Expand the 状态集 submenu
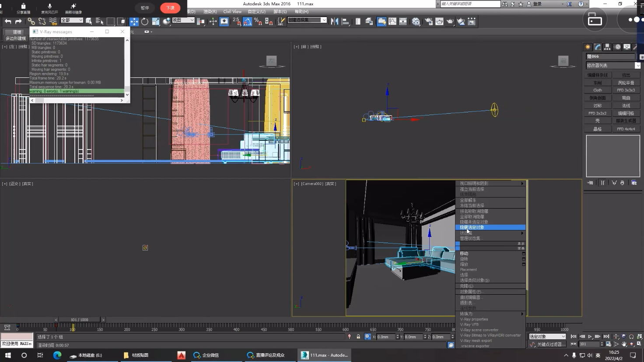This screenshot has width=644, height=362. 490,233
